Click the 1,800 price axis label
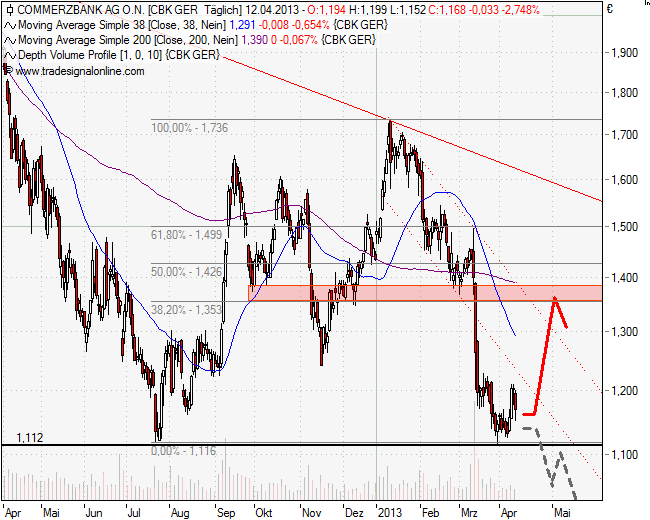This screenshot has width=650, height=520. 625,92
